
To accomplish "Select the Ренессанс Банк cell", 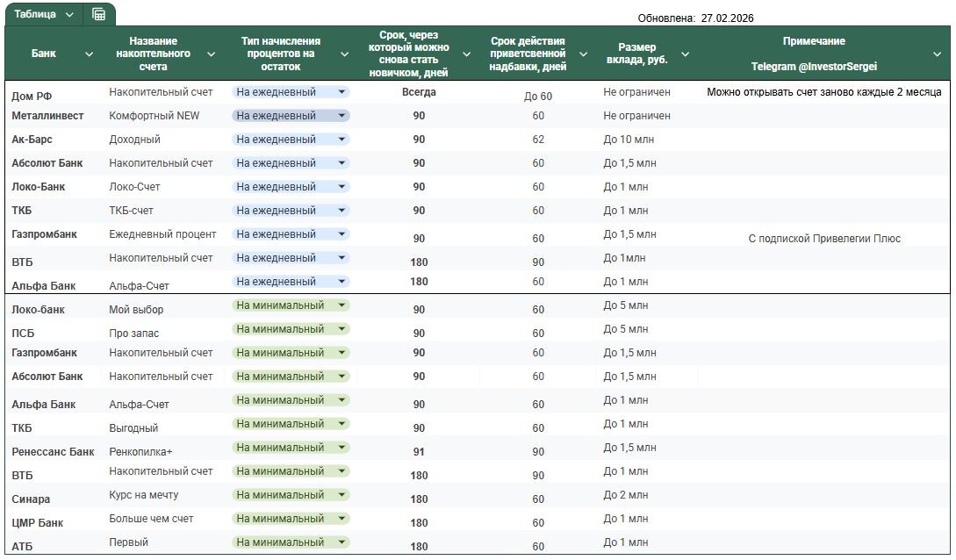I will (x=53, y=452).
